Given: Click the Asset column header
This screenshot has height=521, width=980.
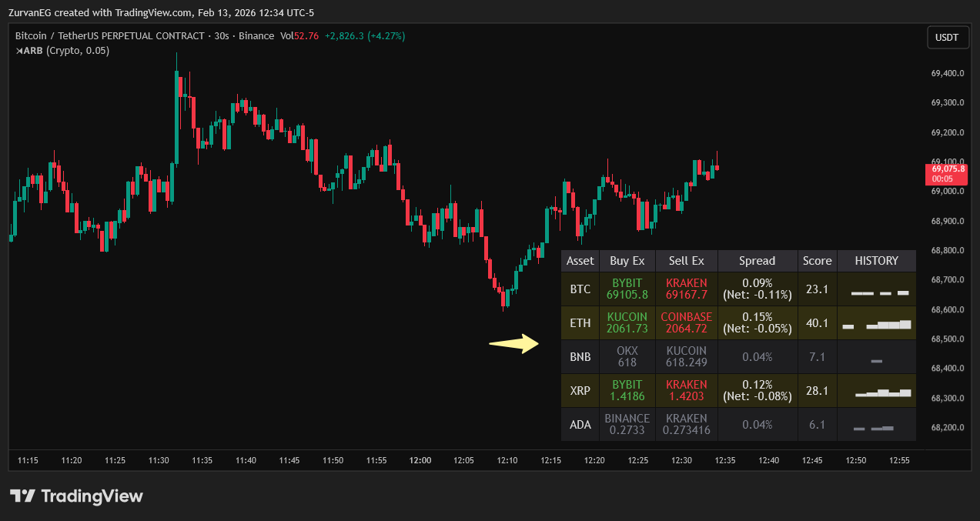Looking at the screenshot, I should point(580,261).
